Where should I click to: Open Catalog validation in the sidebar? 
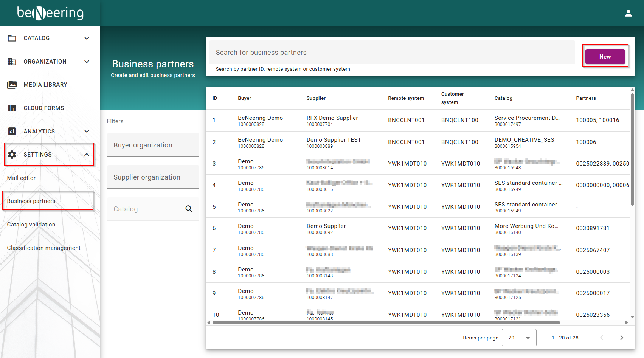point(31,225)
